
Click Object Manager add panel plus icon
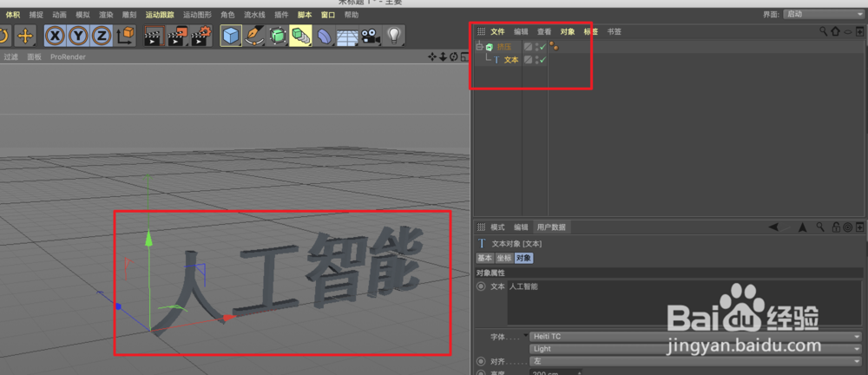point(859,31)
